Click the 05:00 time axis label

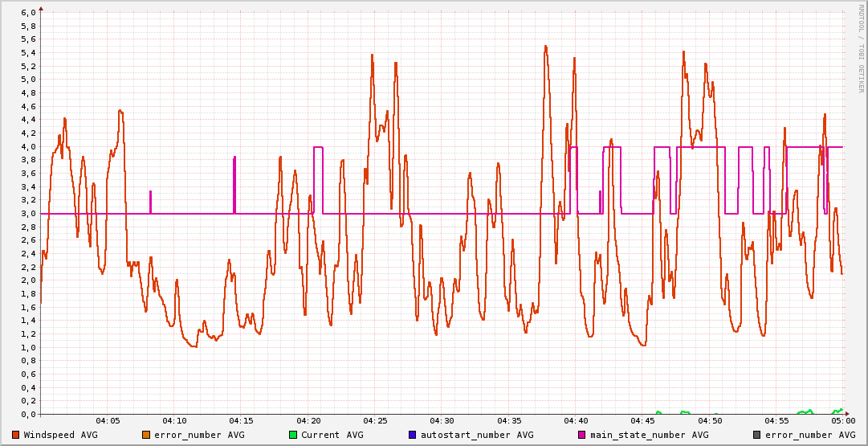[842, 420]
